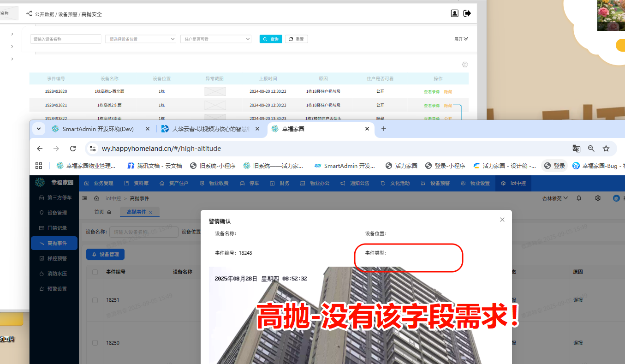The image size is (625, 364).
Task: Click the 设备管理 button above the table
Action: pyautogui.click(x=105, y=254)
